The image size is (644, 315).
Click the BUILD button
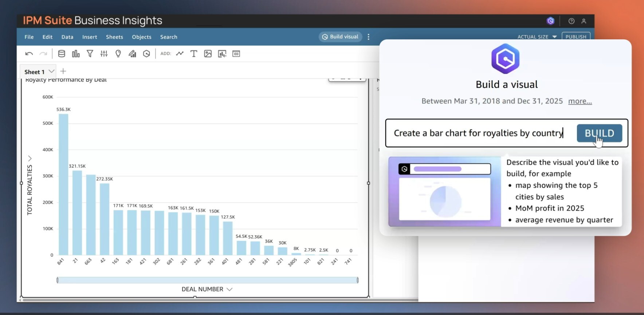click(x=599, y=133)
